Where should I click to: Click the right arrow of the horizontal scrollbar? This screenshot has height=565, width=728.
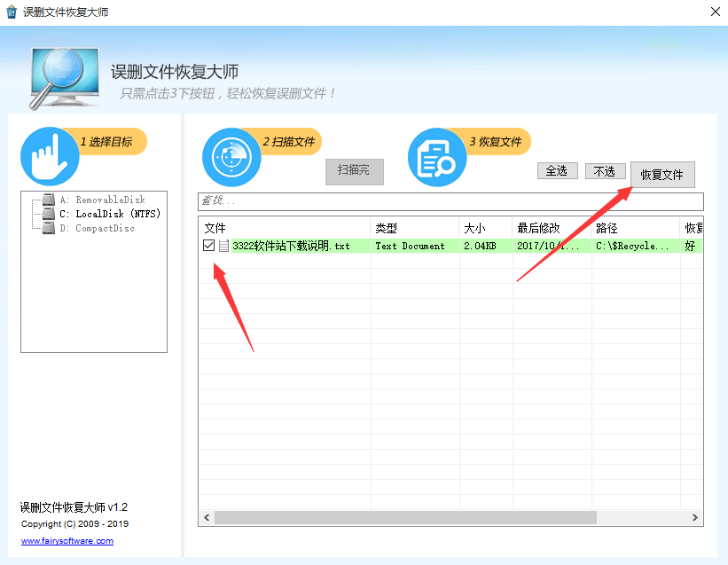click(x=697, y=516)
